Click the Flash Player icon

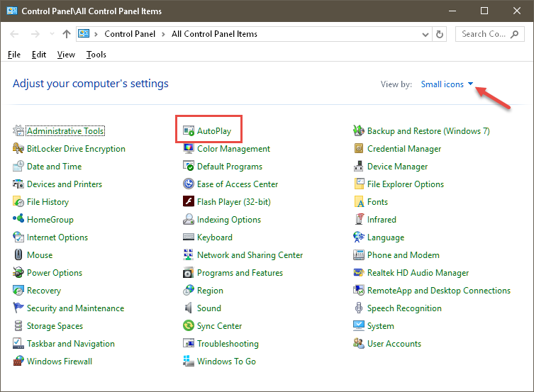click(x=189, y=201)
